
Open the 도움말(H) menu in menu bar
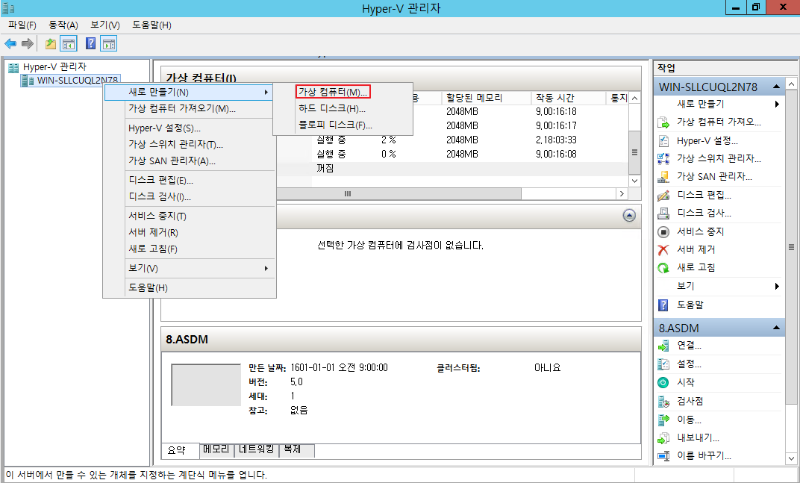coord(152,25)
